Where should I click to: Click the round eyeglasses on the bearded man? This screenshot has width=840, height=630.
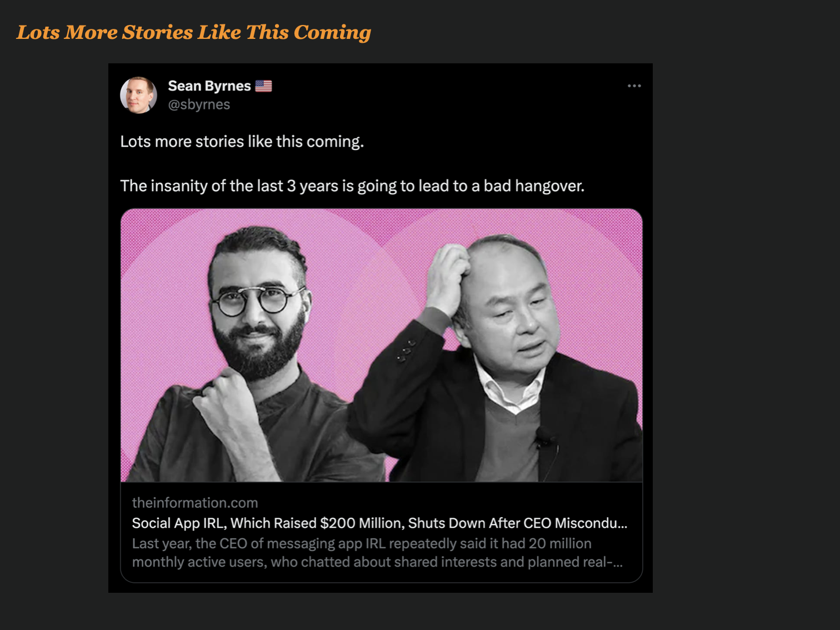point(254,301)
